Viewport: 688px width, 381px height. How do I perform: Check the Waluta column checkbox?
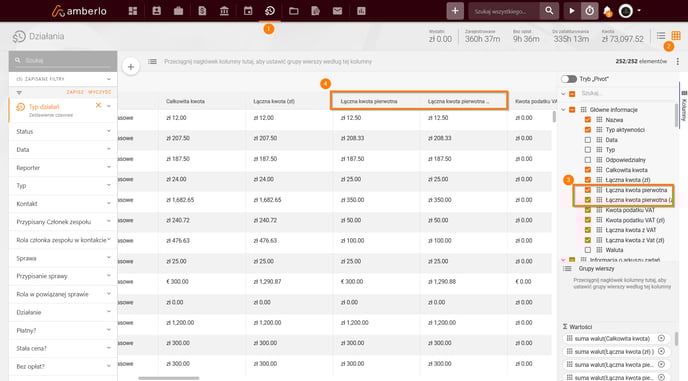pyautogui.click(x=588, y=250)
